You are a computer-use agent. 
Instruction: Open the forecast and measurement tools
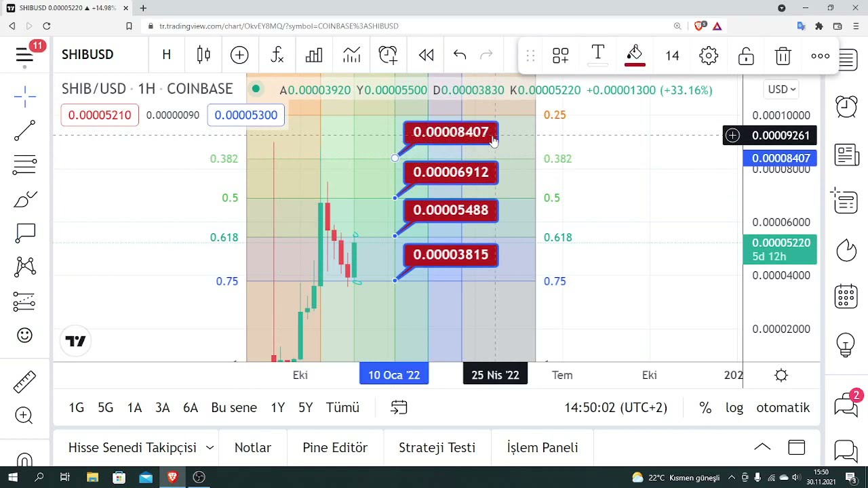(x=24, y=301)
